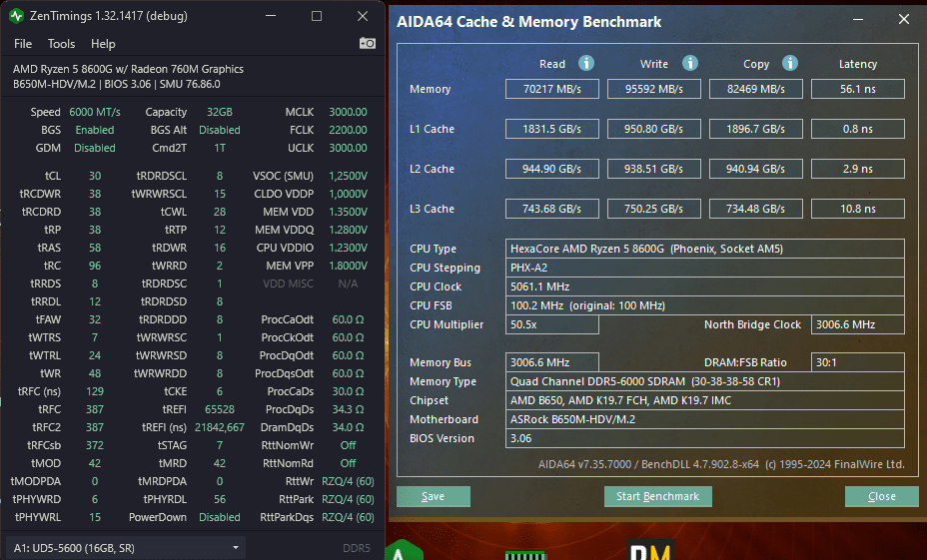
Task: Click the CPU Clock 5061.1 MHz field
Action: (704, 286)
